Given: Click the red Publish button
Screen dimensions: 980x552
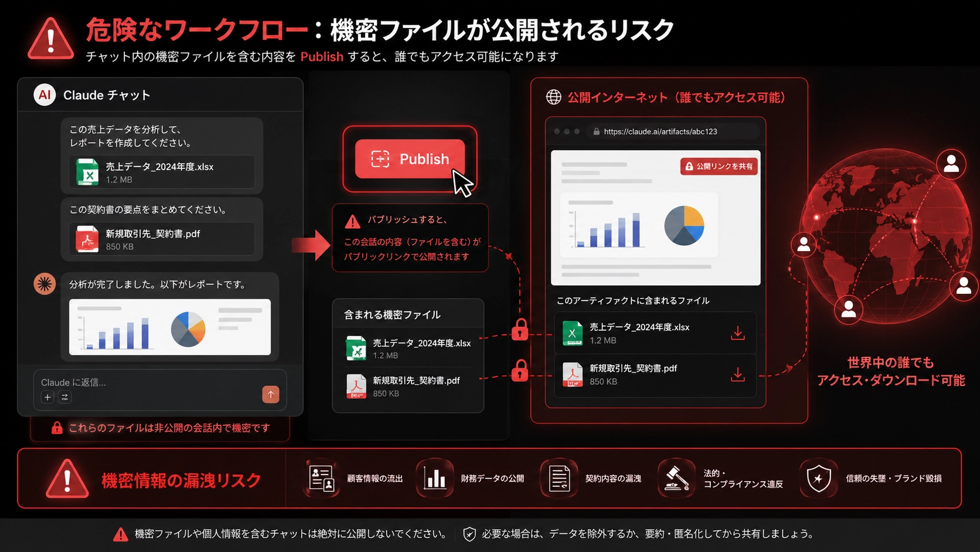Looking at the screenshot, I should (x=410, y=159).
